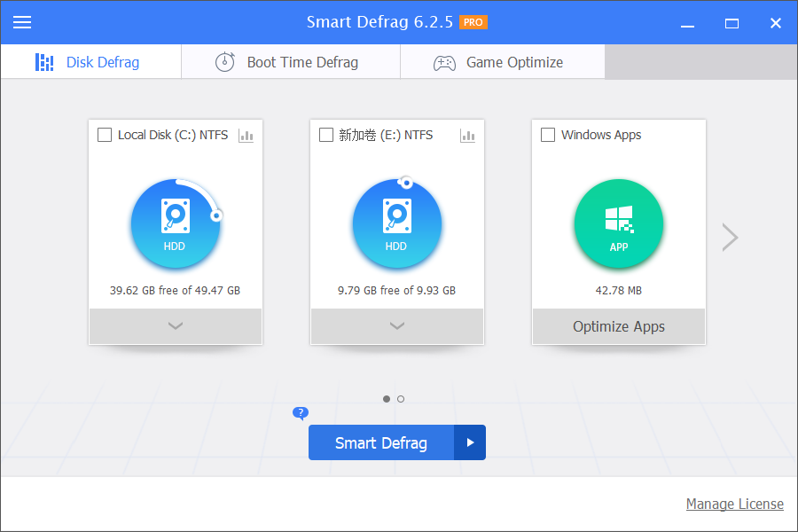Click the 'Smart Defrag 6.2.5' title text
The image size is (798, 532).
pyautogui.click(x=379, y=22)
